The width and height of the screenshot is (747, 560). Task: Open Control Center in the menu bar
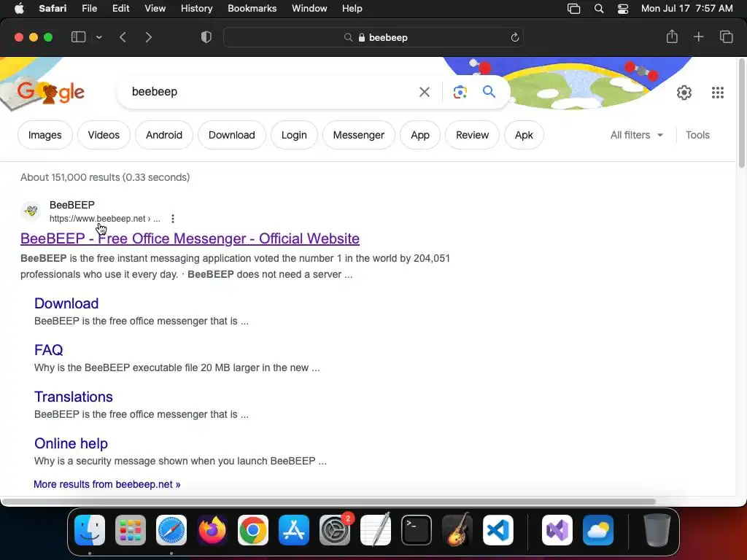coord(623,9)
